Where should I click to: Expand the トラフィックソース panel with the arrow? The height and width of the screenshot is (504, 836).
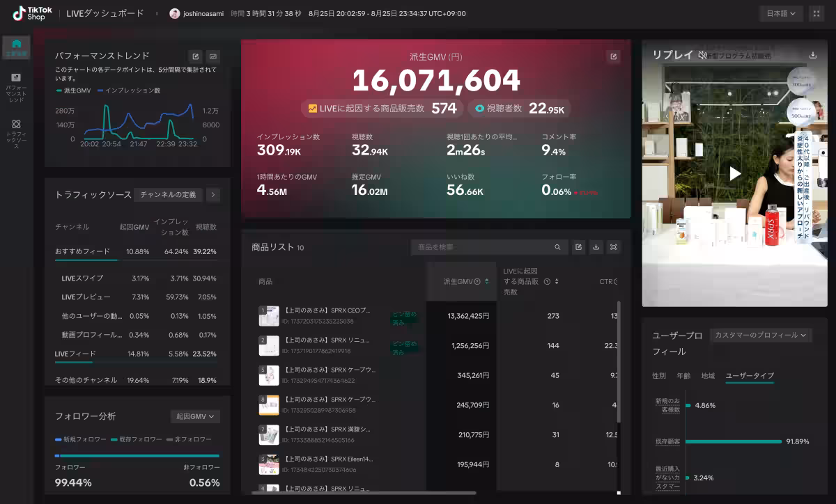pos(213,195)
